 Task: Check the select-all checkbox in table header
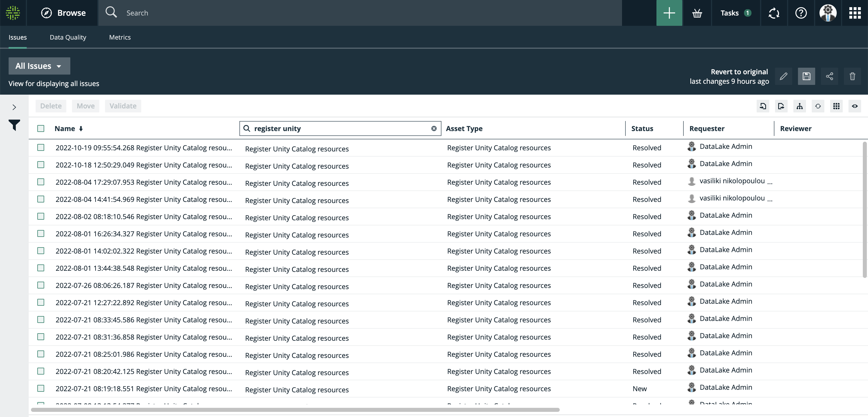[x=41, y=128]
